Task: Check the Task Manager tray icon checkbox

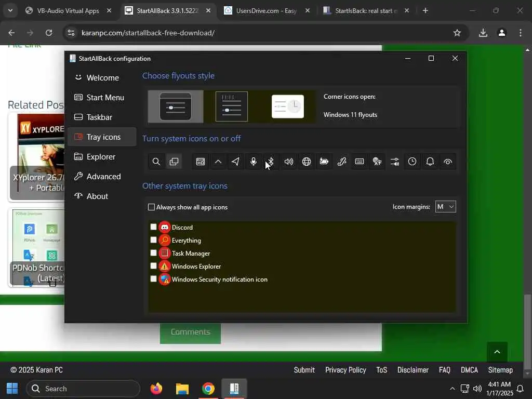Action: coord(153,253)
